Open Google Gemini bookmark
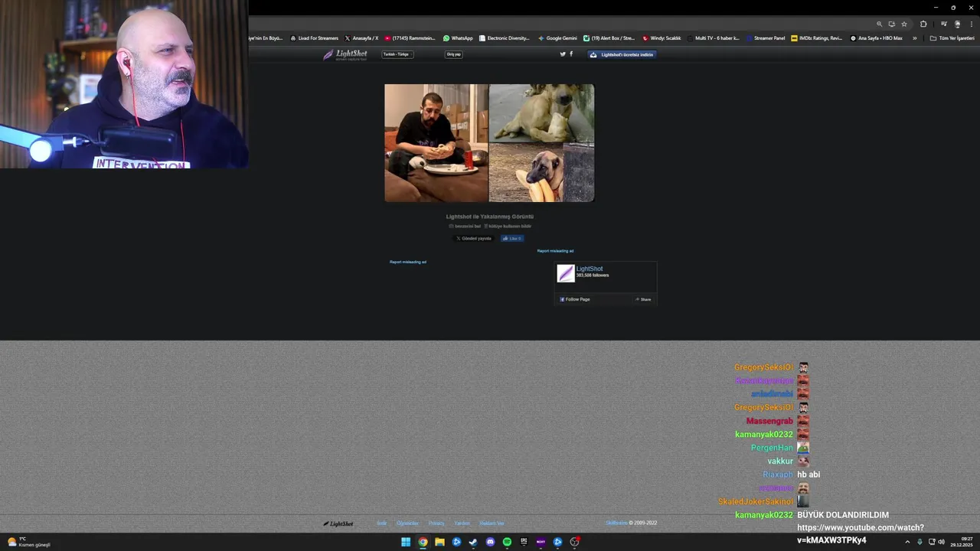This screenshot has height=551, width=980. (x=557, y=38)
